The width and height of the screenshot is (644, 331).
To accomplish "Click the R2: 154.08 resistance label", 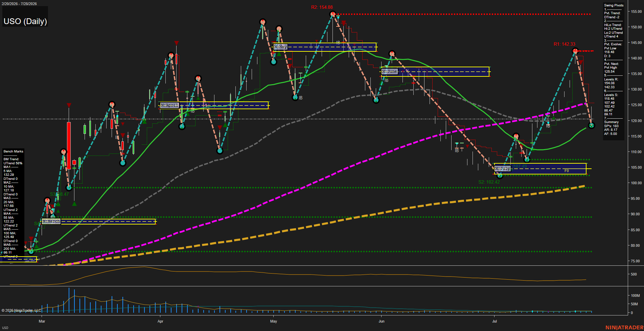I will click(322, 7).
